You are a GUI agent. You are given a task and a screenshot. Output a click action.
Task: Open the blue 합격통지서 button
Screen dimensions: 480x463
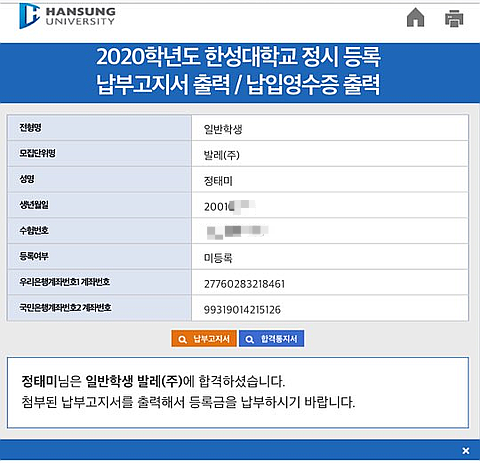click(x=272, y=339)
